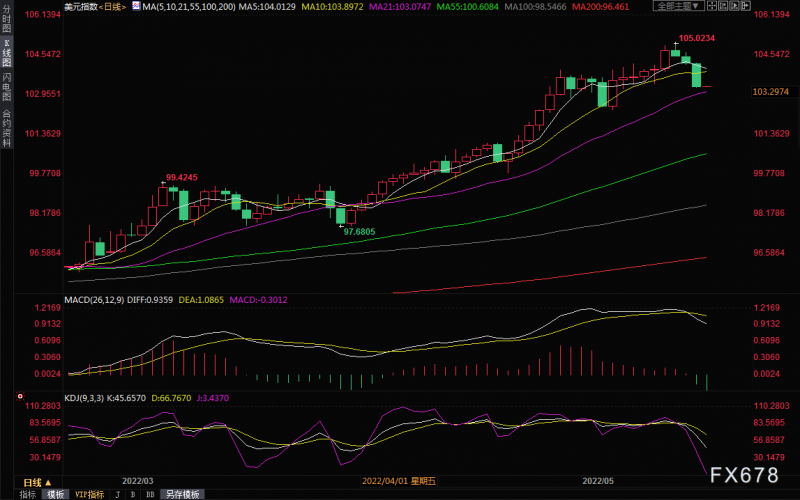Click the MA indicator settings icon before MA label
This screenshot has height=500, width=800.
click(x=136, y=6)
